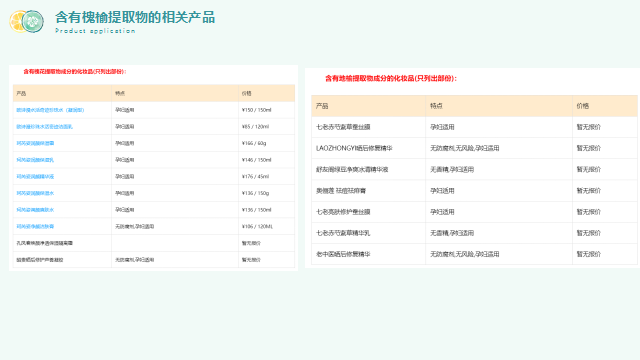The height and width of the screenshot is (360, 640).
Task: Open the product link priced ¥136 / 150ml
Action: pos(35,210)
